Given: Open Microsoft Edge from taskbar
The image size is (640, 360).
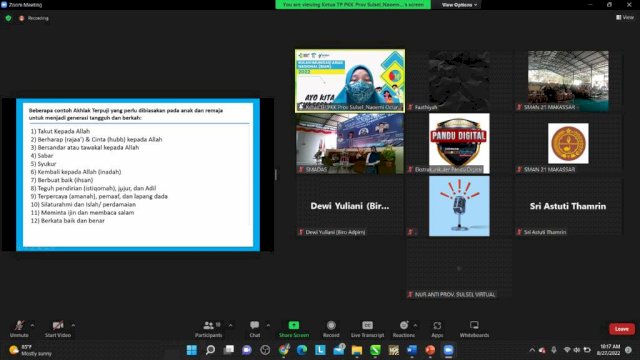Looking at the screenshot, I should pos(302,350).
